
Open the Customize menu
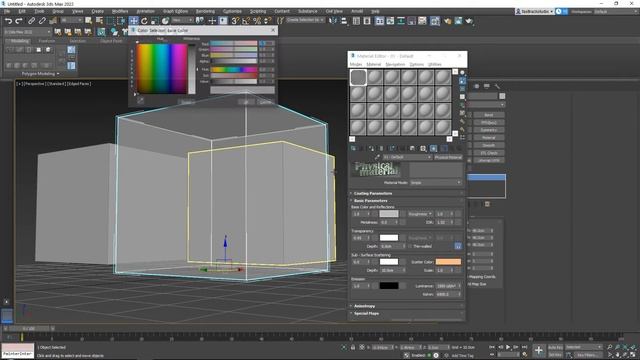232,11
